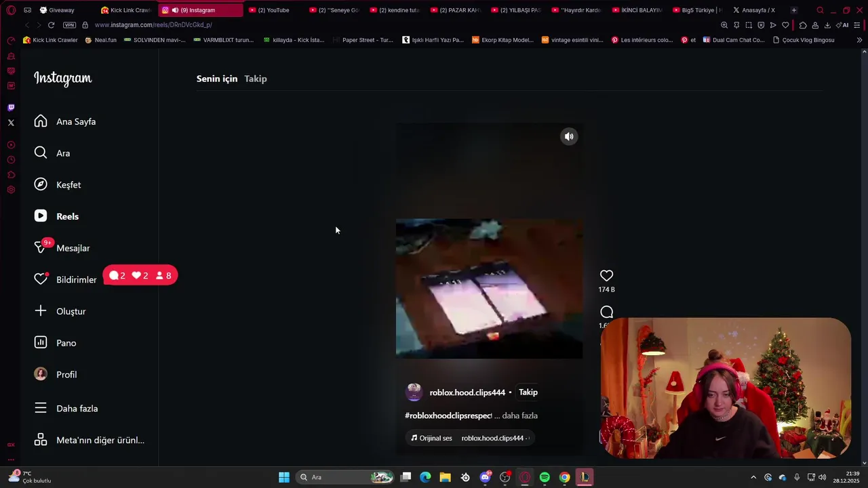Image resolution: width=868 pixels, height=488 pixels.
Task: Click the #robloxhoodclipsrespect hashtag
Action: tap(448, 415)
